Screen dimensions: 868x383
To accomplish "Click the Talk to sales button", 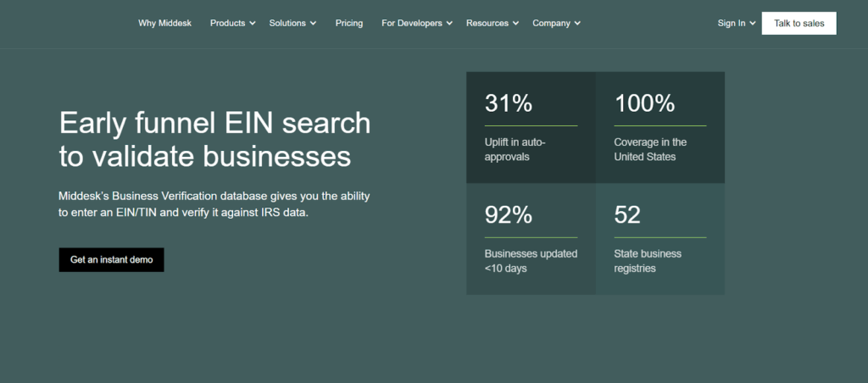I will tap(798, 23).
